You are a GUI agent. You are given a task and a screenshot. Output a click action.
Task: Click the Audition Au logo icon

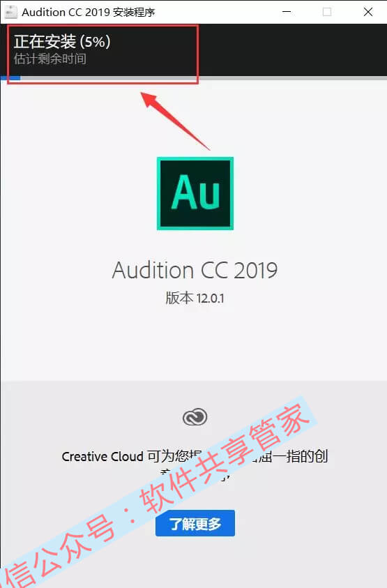pos(195,193)
